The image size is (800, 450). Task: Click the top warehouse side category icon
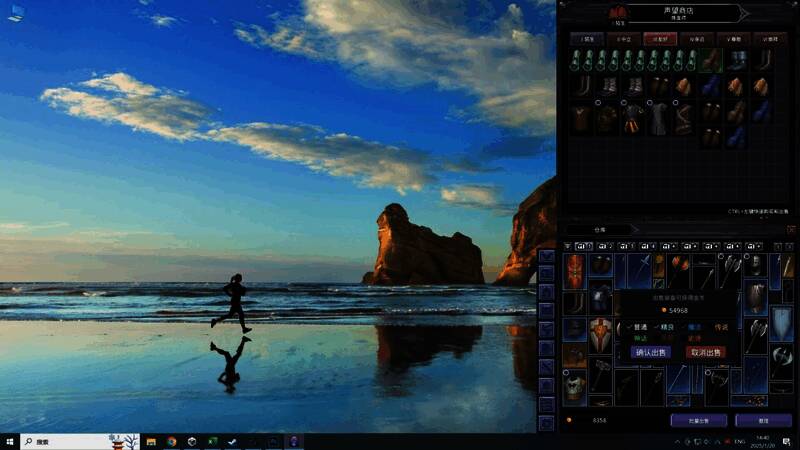pos(547,257)
